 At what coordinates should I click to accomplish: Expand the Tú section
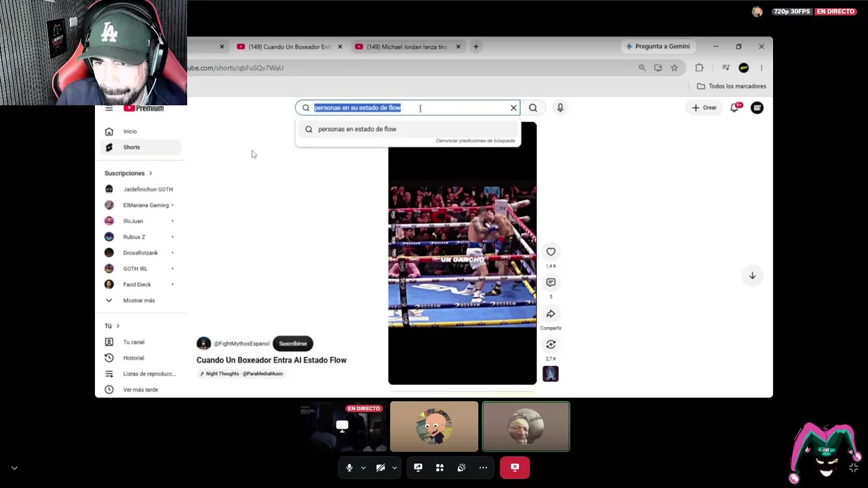(112, 326)
